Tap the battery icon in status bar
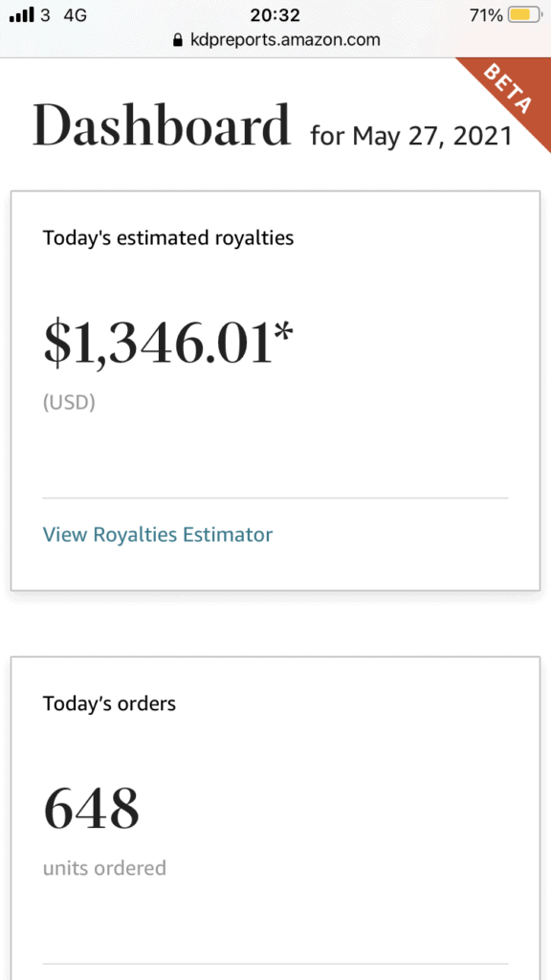551x980 pixels. (x=523, y=15)
